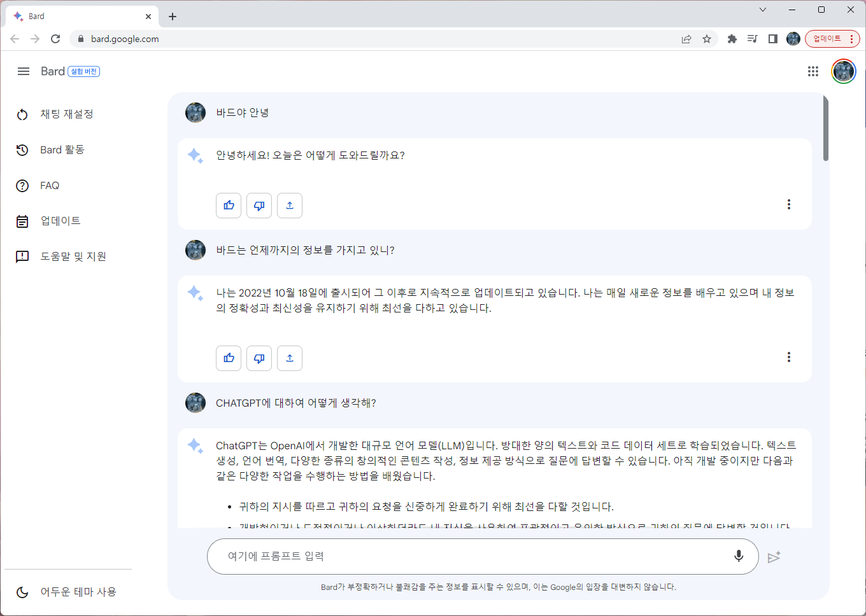
Task: Thumbs up the 2022년 10월 18일 response
Action: click(x=229, y=358)
